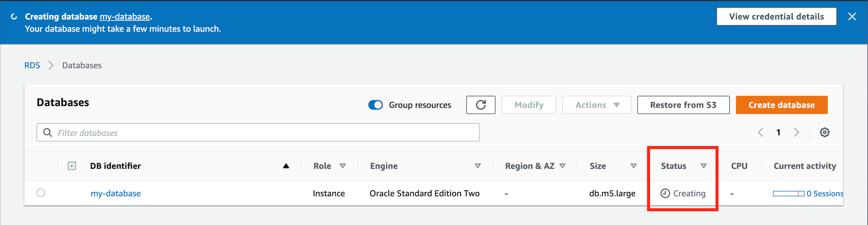
Task: Click the Databases breadcrumb text
Action: click(x=82, y=65)
